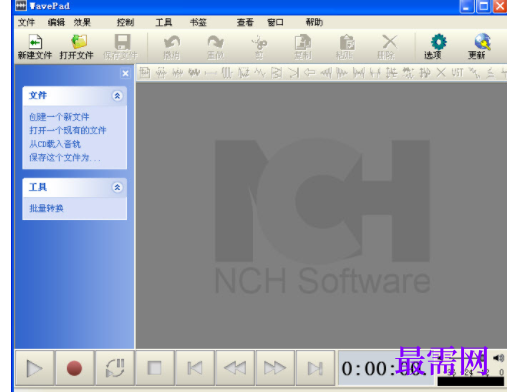
Task: Click the 从CD载入音轨 link
Action: pyautogui.click(x=55, y=144)
